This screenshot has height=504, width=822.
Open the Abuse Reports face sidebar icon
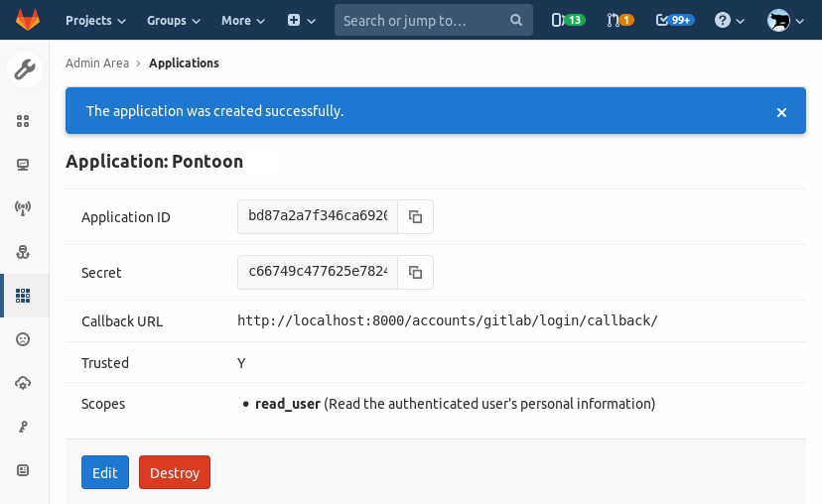pyautogui.click(x=23, y=339)
